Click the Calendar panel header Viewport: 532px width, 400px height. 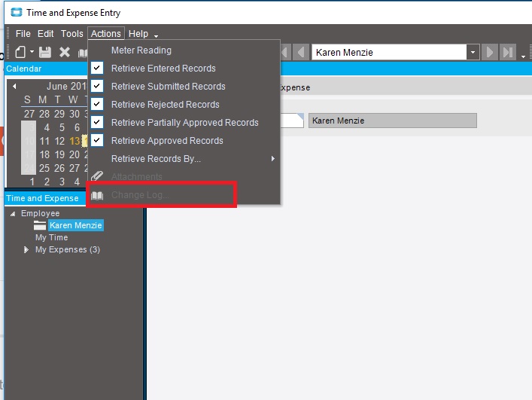click(x=46, y=69)
